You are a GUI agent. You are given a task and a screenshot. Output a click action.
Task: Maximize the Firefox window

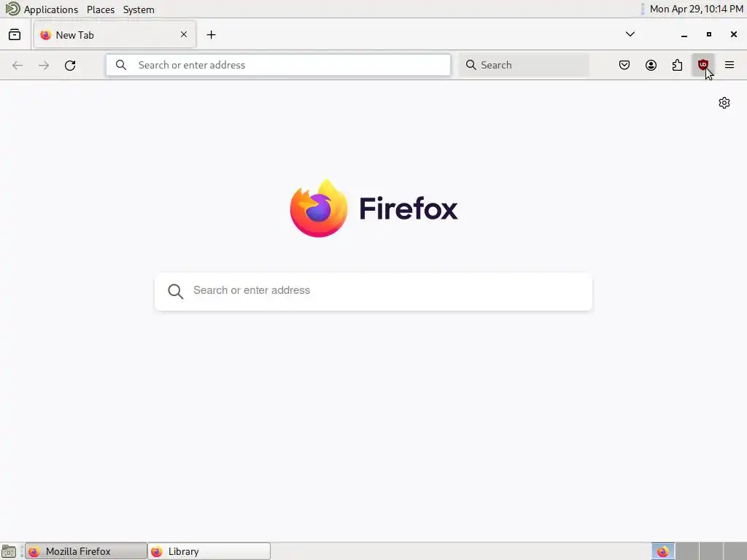pyautogui.click(x=709, y=34)
